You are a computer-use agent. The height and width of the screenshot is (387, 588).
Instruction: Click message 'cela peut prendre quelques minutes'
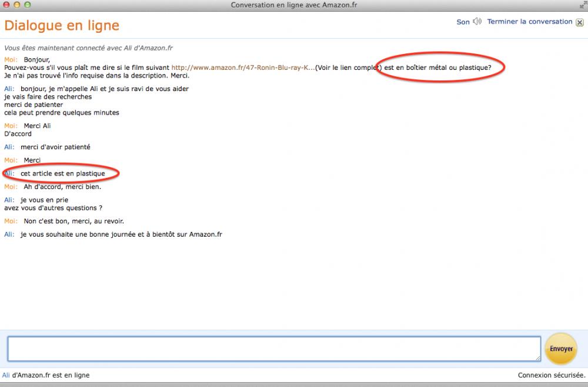tap(62, 112)
